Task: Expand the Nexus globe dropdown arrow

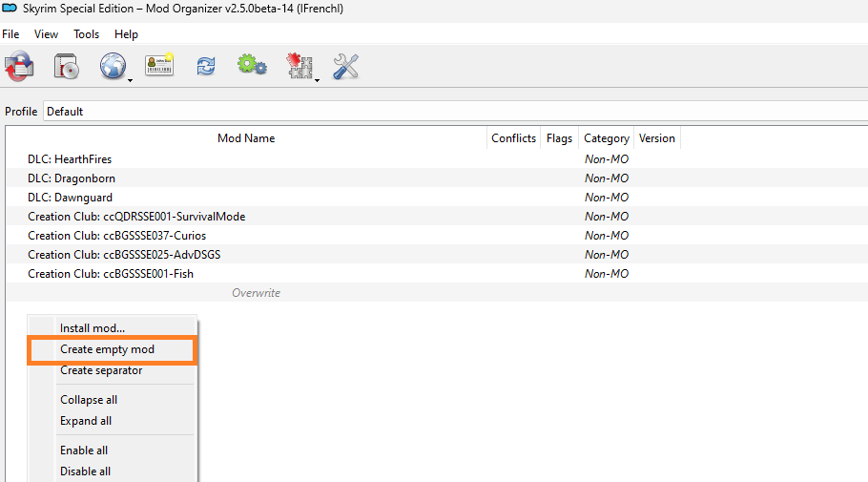Action: click(130, 81)
